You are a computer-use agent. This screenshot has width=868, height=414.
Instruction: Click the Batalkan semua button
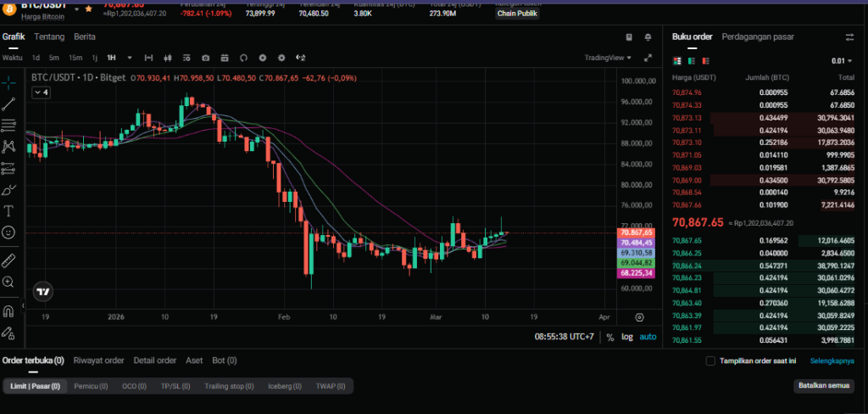point(824,386)
